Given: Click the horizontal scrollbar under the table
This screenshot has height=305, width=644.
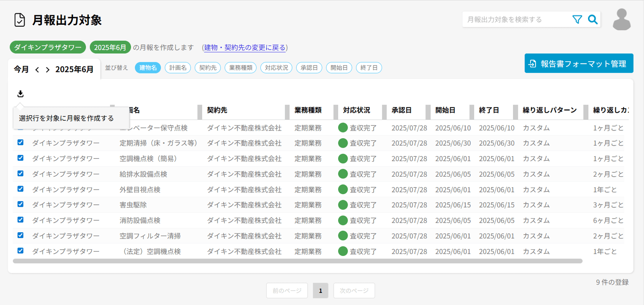Looking at the screenshot, I should (297, 261).
